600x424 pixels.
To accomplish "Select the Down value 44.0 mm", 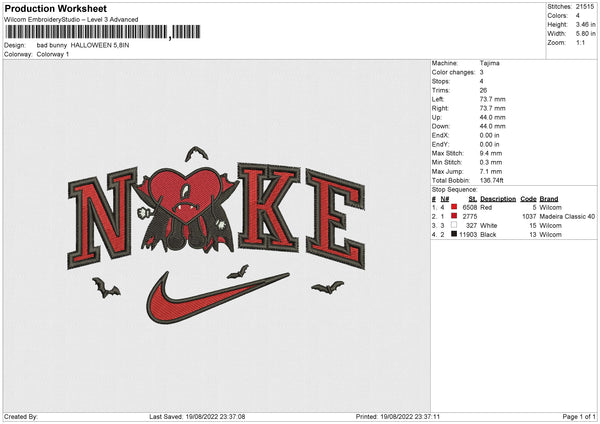I will pos(492,126).
